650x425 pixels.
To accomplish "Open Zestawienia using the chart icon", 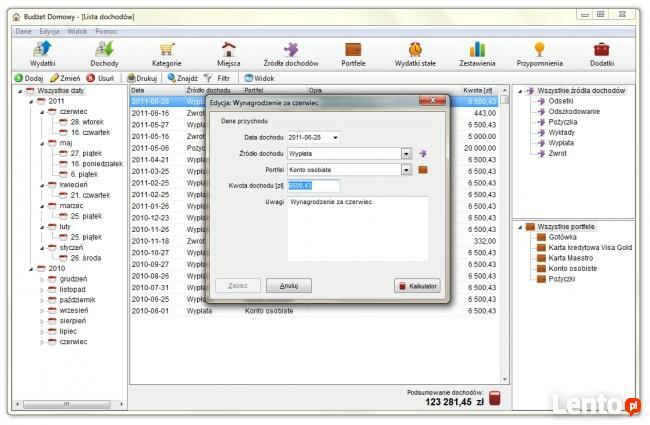I will click(477, 53).
